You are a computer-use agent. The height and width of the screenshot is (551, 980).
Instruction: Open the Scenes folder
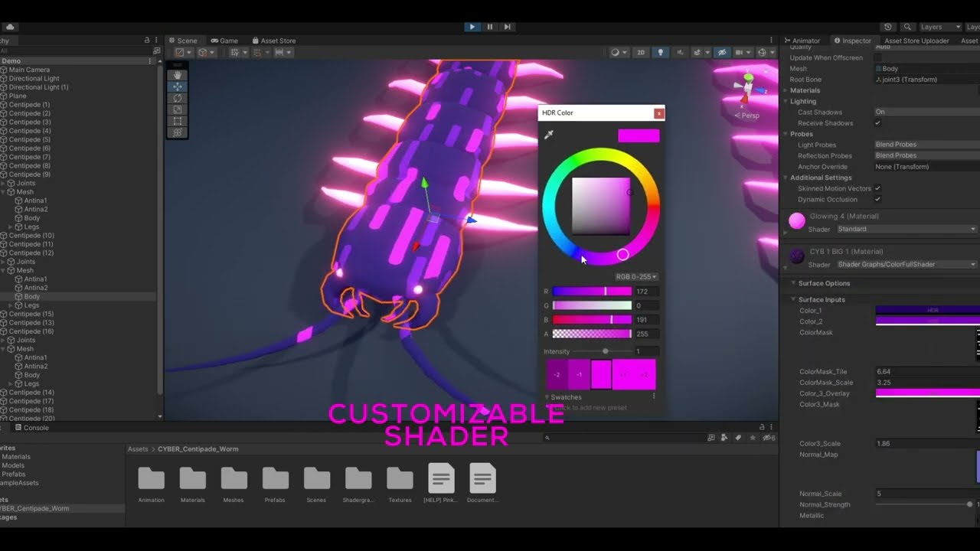click(316, 484)
